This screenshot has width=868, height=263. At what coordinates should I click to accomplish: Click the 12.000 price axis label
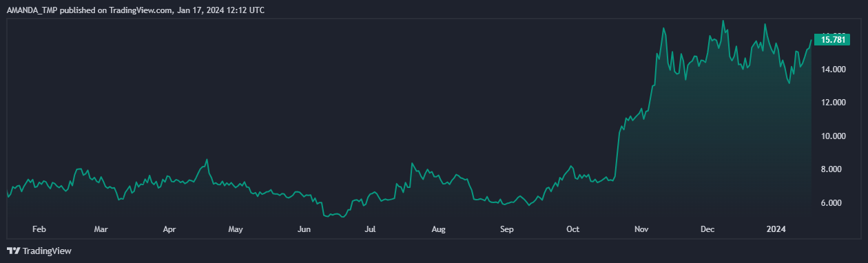(834, 103)
